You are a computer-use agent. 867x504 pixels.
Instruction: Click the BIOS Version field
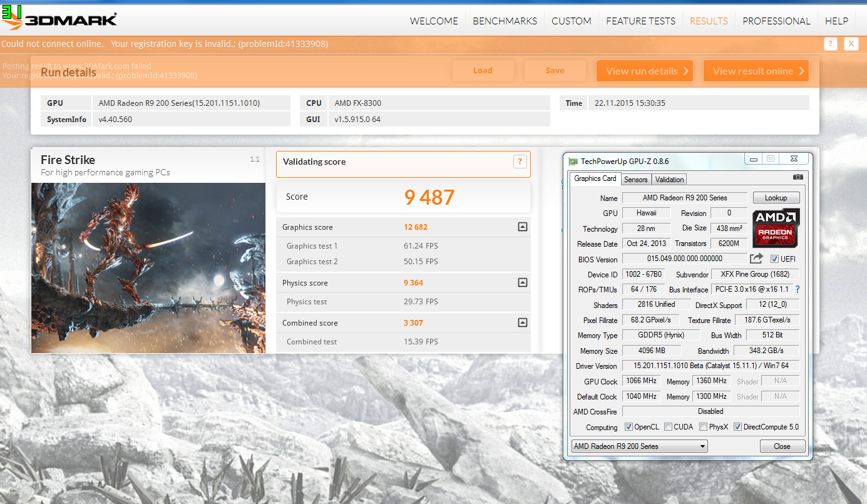684,259
